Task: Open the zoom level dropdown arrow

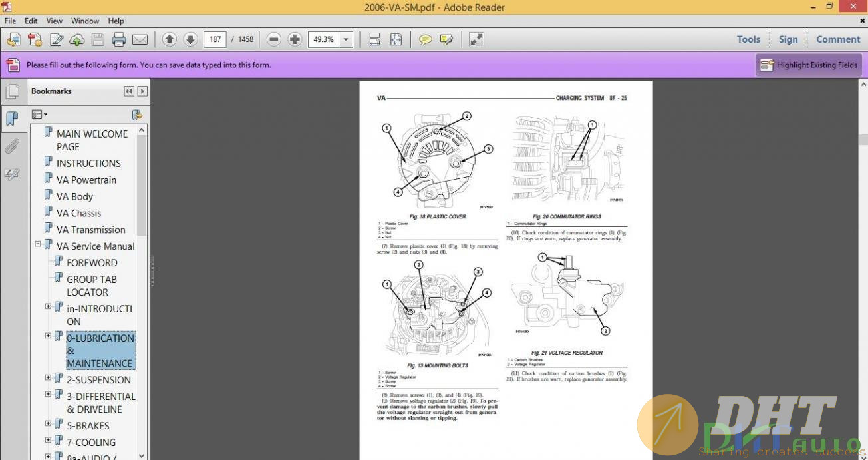Action: point(346,39)
